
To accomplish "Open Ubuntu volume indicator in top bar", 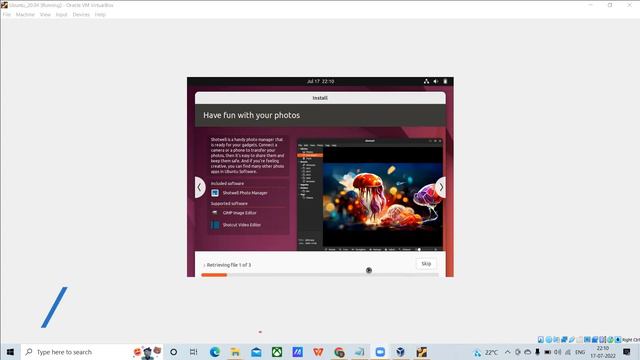I will 436,81.
